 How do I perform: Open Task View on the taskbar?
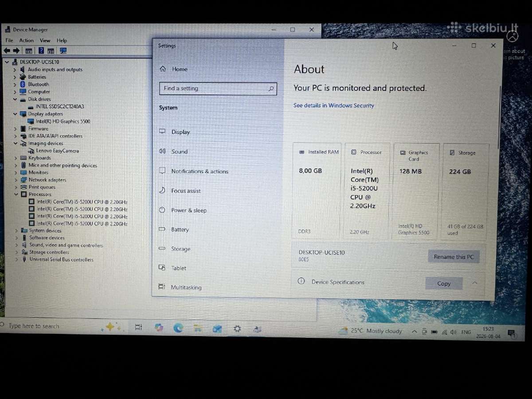(x=138, y=327)
